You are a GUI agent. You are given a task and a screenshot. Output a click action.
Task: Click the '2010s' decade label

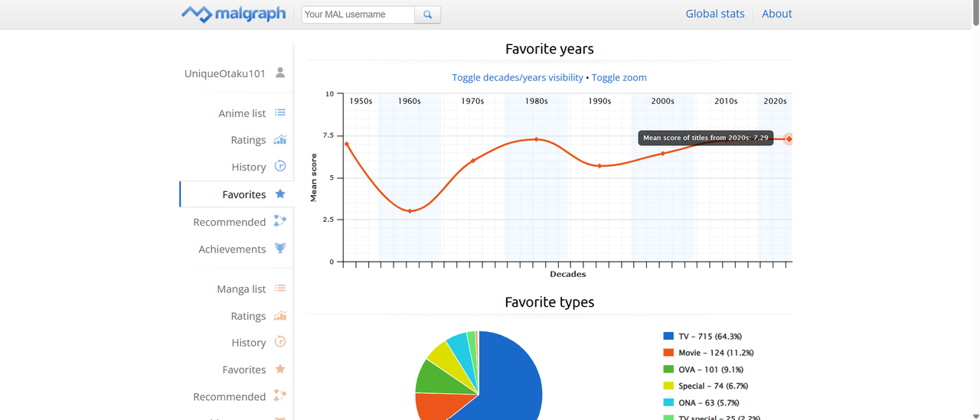[x=726, y=101]
